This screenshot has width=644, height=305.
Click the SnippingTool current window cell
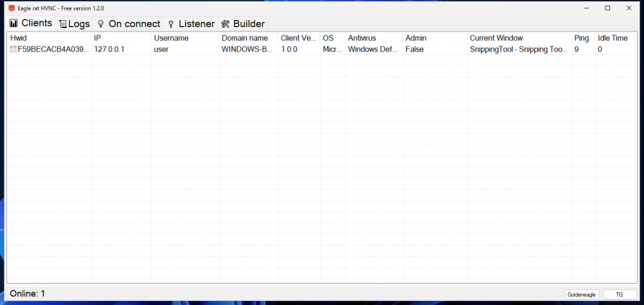[519, 49]
